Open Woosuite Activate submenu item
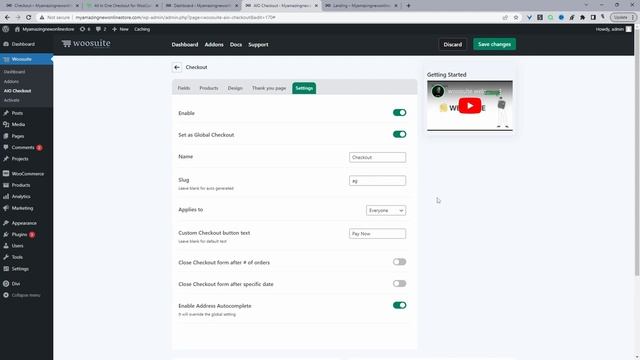This screenshot has width=640, height=360. pyautogui.click(x=11, y=100)
